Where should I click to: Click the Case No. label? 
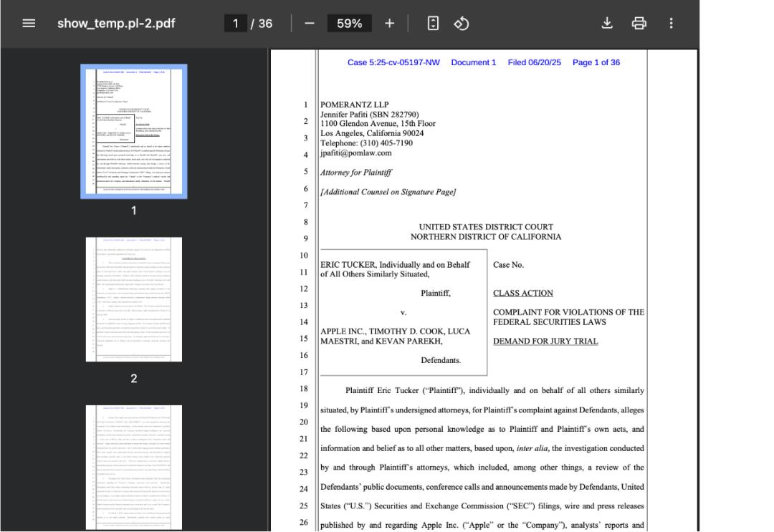[x=508, y=265]
